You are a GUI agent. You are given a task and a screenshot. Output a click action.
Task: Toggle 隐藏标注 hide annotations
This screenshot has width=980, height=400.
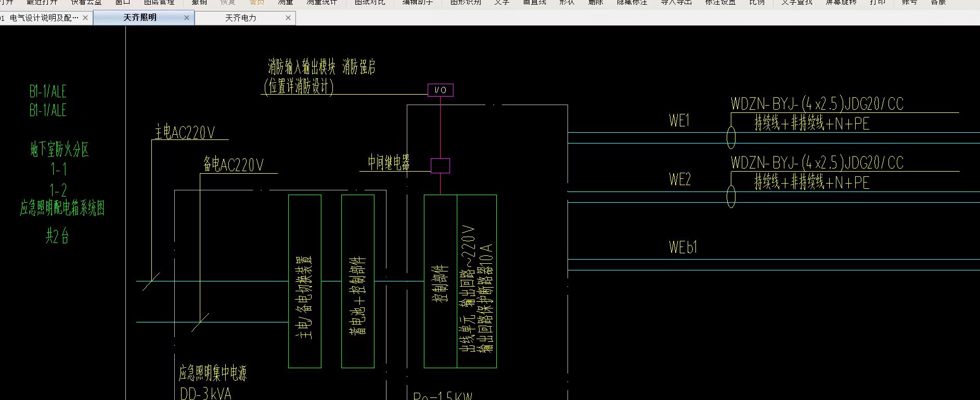point(632,3)
